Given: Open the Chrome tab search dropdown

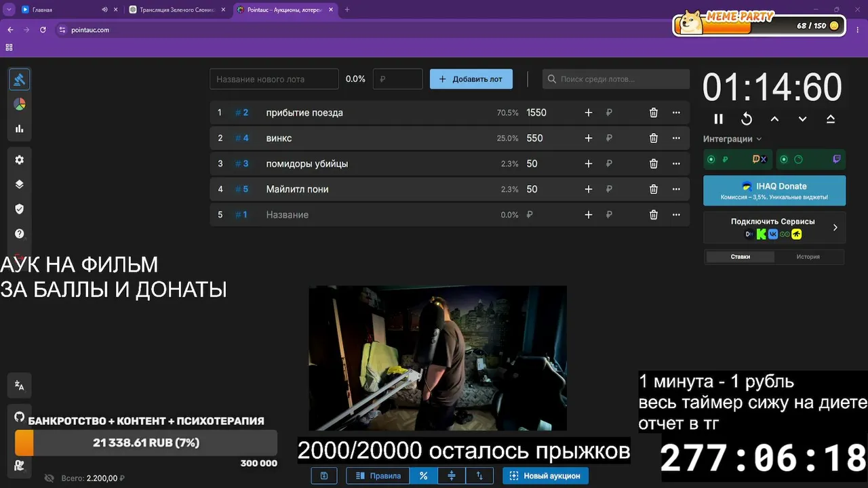Looking at the screenshot, I should click(x=9, y=9).
